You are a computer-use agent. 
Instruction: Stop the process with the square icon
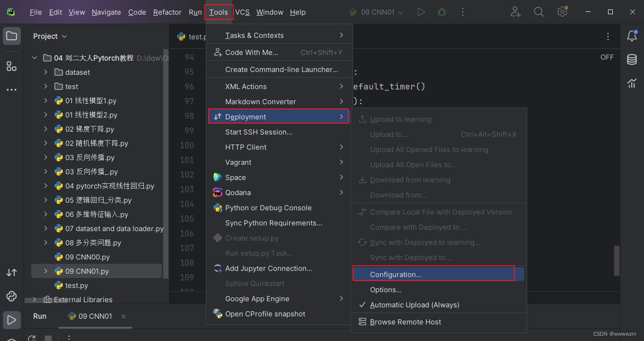[48, 338]
